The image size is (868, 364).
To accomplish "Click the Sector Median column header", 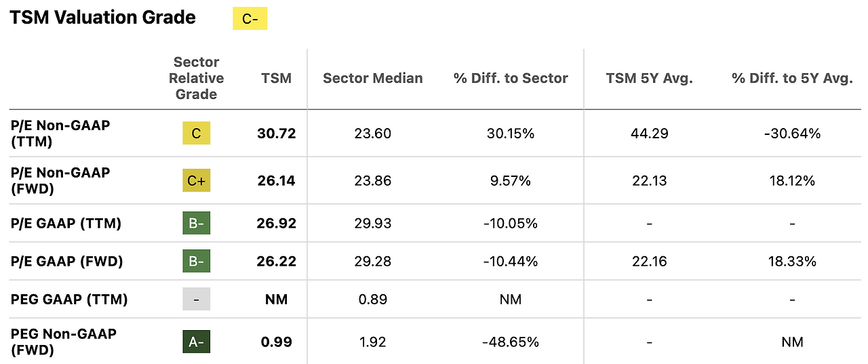I will pyautogui.click(x=372, y=78).
